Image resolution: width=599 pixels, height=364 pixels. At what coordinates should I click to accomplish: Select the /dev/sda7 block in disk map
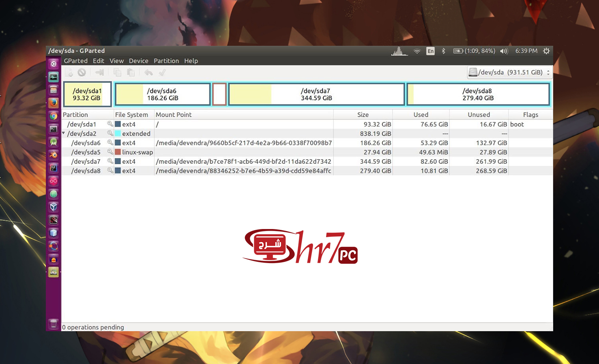tap(316, 94)
